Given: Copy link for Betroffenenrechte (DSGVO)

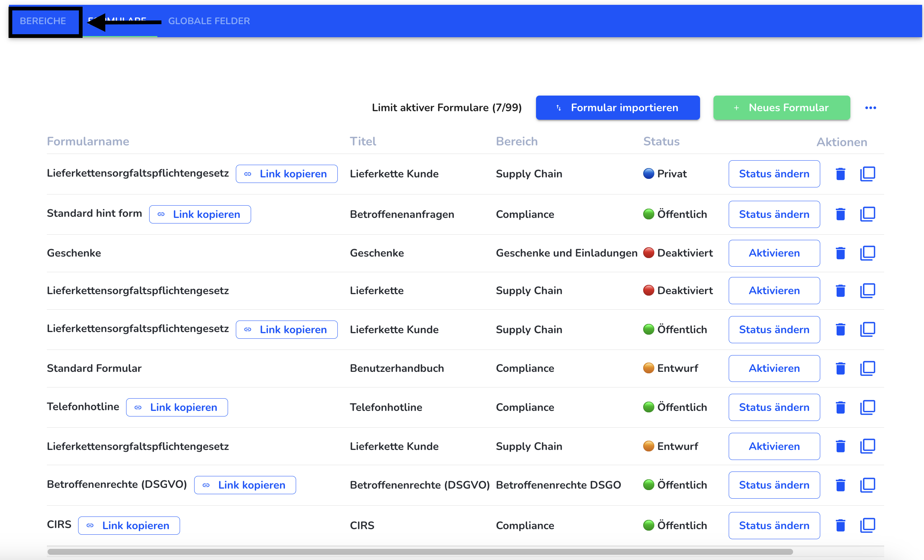Looking at the screenshot, I should tap(245, 485).
